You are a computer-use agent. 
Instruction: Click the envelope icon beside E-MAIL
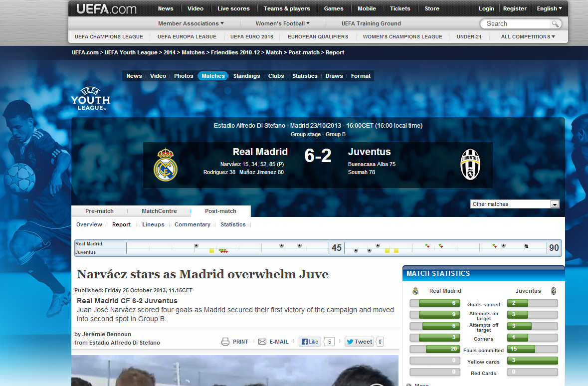262,342
